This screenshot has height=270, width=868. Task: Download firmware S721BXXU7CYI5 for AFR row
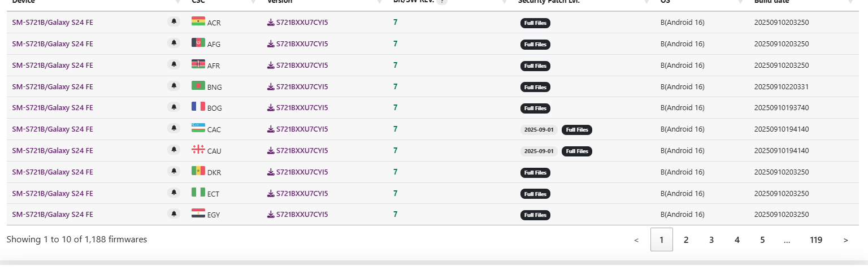297,65
